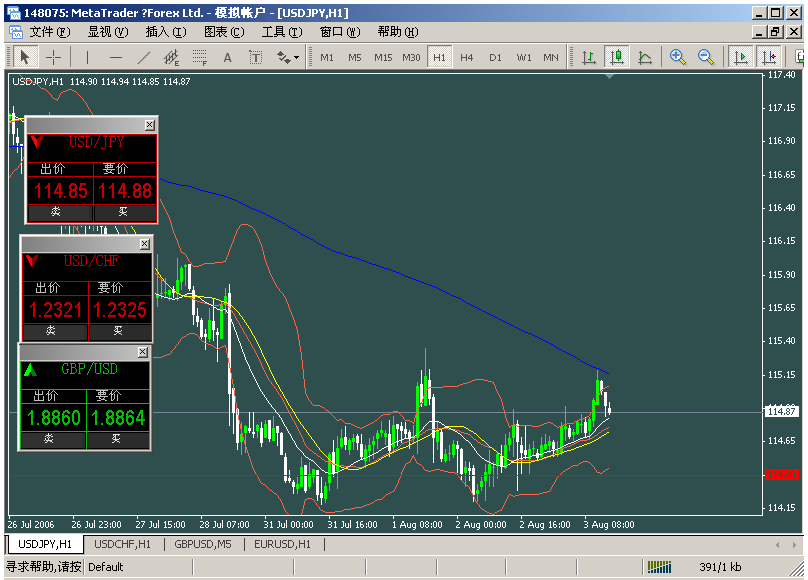Switch to the EURUSD,H1 chart tab
The height and width of the screenshot is (580, 808).
click(282, 544)
